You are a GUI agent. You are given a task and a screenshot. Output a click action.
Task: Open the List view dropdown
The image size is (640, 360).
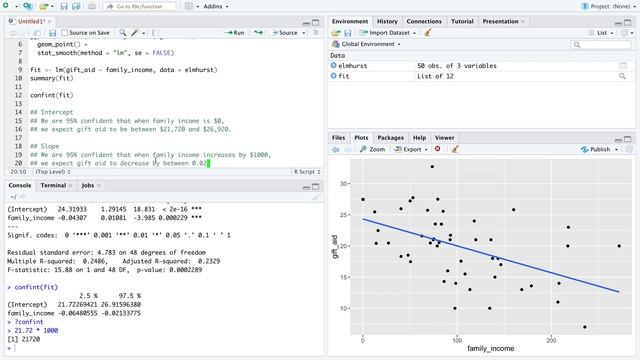602,33
